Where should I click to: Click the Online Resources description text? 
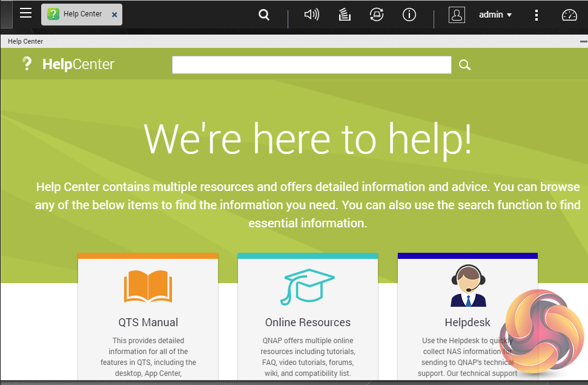click(x=308, y=357)
